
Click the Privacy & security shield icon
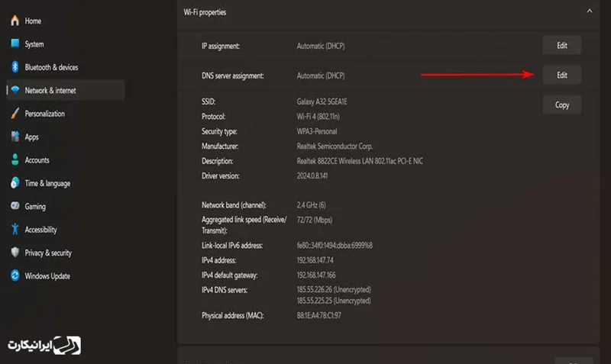15,253
